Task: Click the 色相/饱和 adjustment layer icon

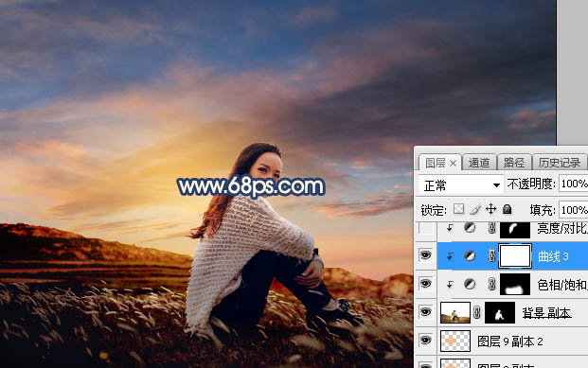Action: coord(470,284)
